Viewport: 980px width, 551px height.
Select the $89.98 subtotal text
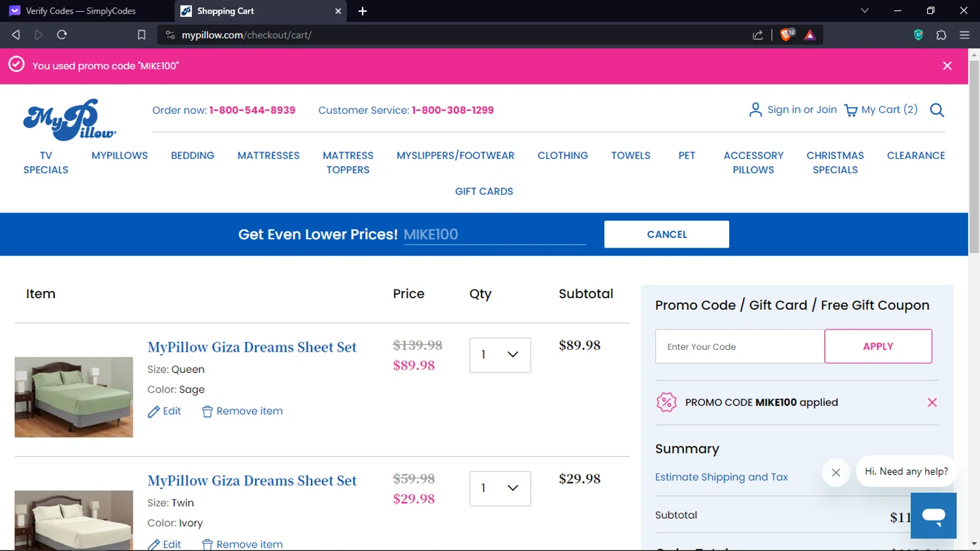pyautogui.click(x=580, y=345)
